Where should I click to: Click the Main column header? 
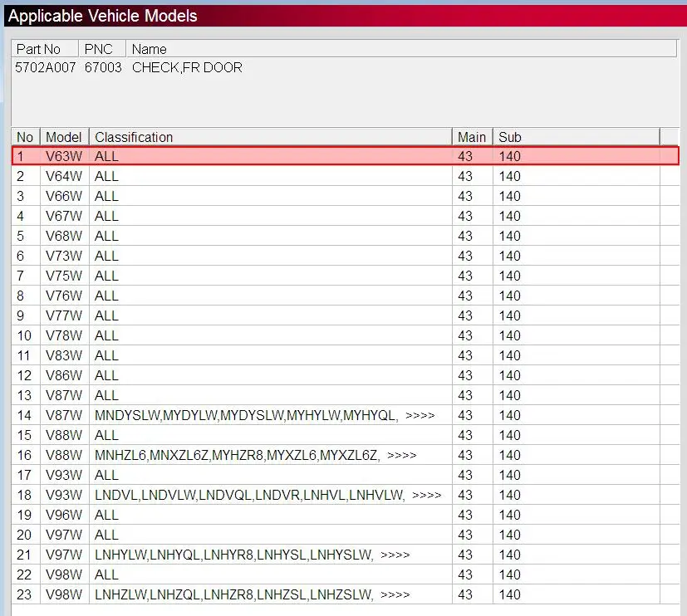coord(473,137)
